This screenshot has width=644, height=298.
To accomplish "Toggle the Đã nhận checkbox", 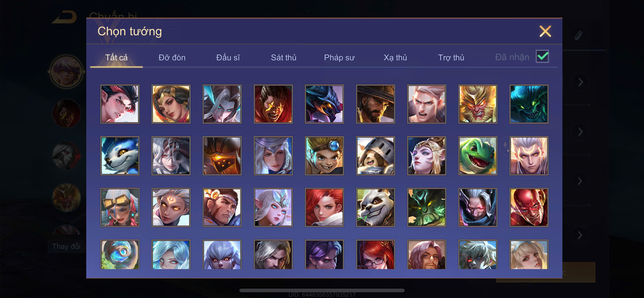I will tap(542, 56).
